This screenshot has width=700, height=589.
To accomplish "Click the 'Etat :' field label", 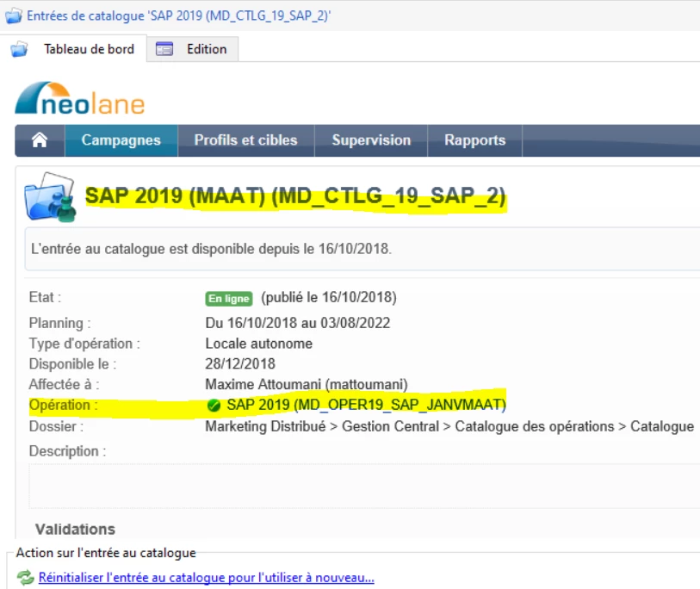I will [x=45, y=297].
